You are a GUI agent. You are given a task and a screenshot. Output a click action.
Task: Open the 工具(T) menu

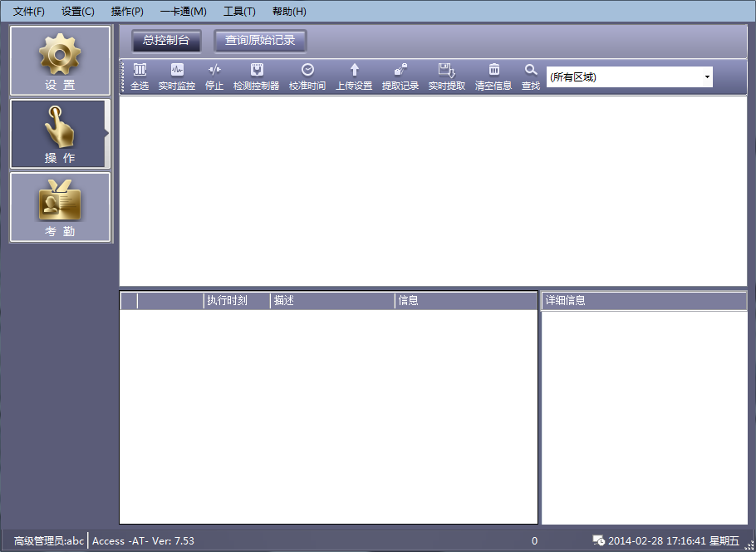pos(239,12)
